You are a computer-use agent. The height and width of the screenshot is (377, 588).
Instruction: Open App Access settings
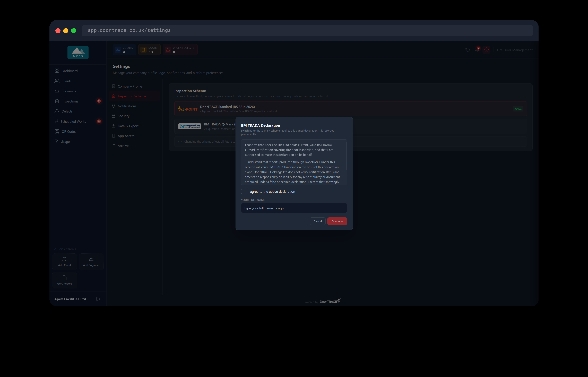pyautogui.click(x=135, y=136)
